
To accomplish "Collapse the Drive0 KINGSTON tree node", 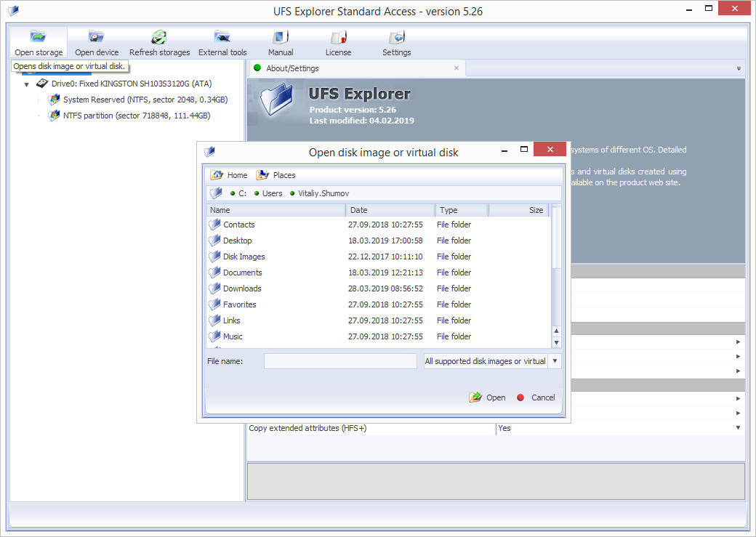I will point(27,84).
